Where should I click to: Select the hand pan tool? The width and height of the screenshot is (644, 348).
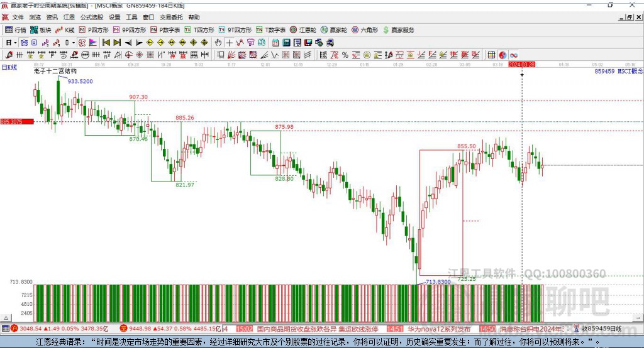218,43
